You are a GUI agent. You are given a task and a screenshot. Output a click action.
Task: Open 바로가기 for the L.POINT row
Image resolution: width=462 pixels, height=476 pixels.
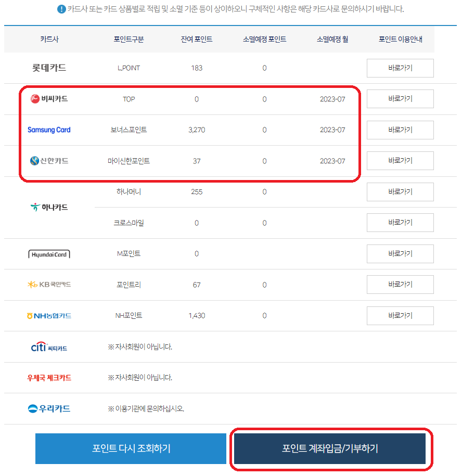click(x=400, y=68)
